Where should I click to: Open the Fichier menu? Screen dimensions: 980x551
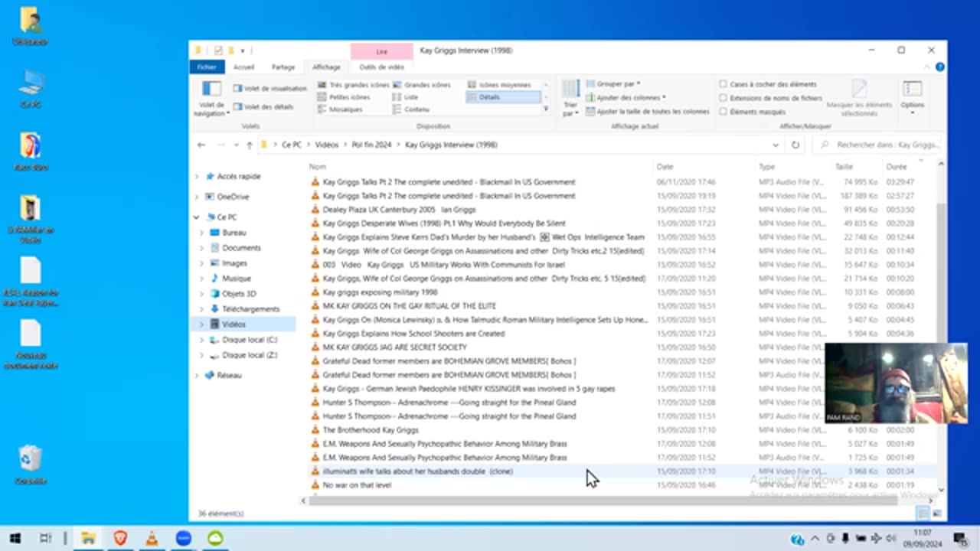coord(207,67)
